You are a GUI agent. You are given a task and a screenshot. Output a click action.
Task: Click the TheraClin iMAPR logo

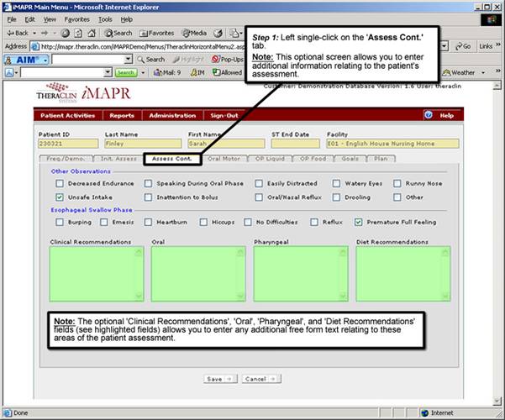[x=84, y=92]
